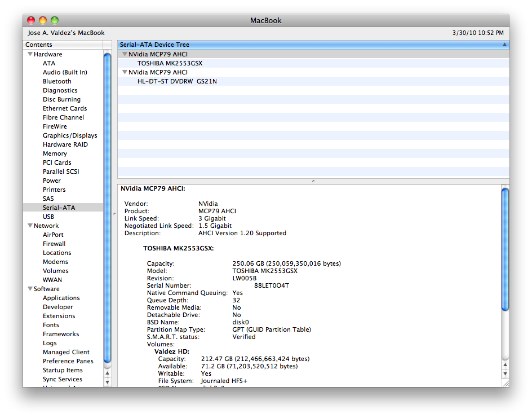532x418 pixels.
Task: Click Contents sidebar scroll up arrow
Action: click(x=107, y=373)
